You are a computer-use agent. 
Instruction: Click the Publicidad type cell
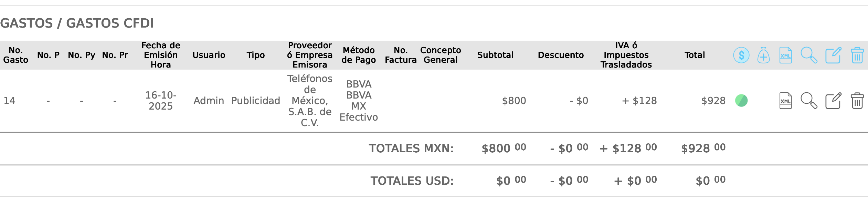[x=255, y=101]
